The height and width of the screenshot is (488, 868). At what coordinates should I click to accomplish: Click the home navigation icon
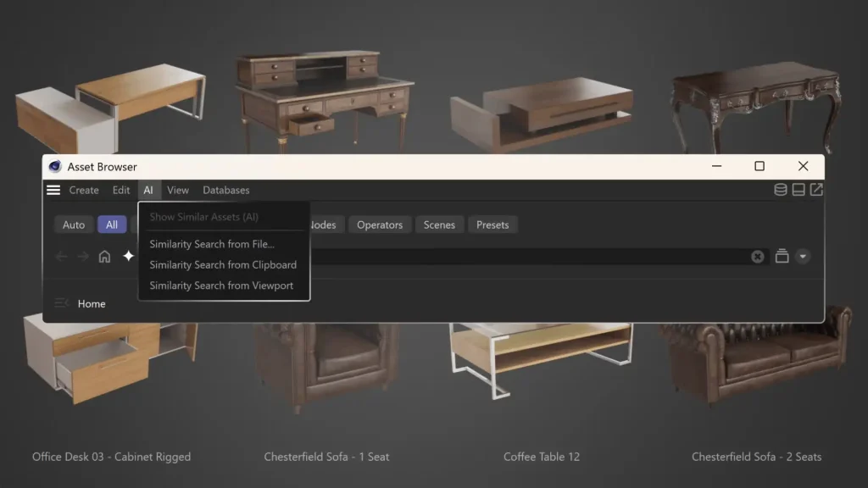[104, 257]
